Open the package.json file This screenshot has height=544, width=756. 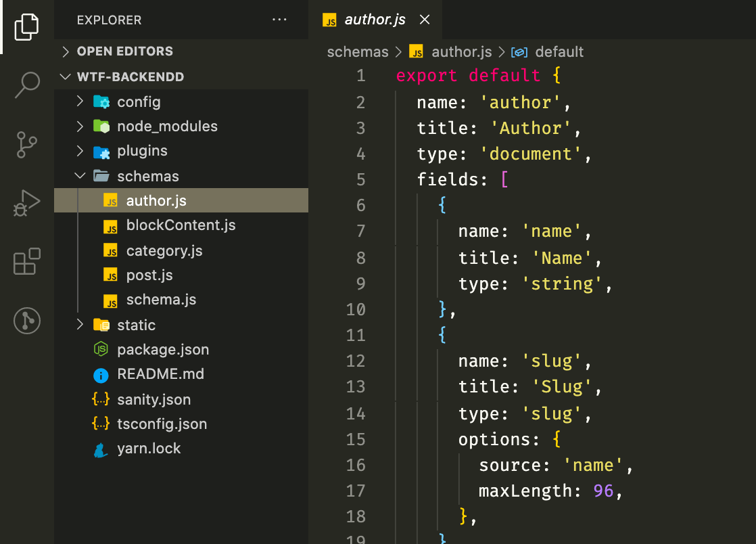[x=162, y=350]
